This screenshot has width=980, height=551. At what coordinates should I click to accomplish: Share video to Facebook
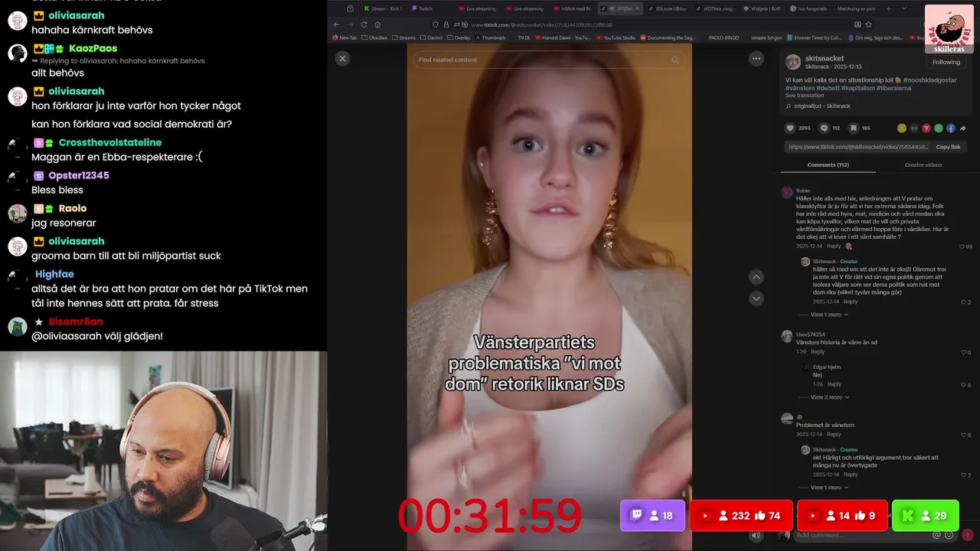[951, 128]
